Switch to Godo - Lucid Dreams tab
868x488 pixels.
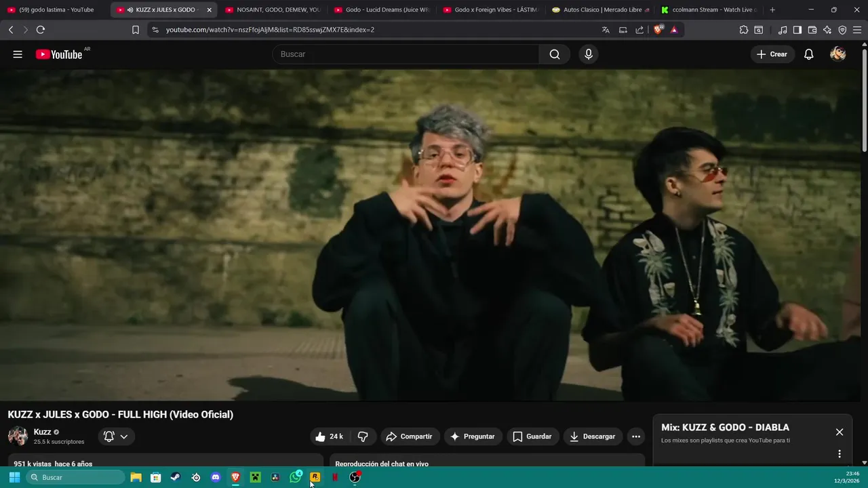(382, 10)
